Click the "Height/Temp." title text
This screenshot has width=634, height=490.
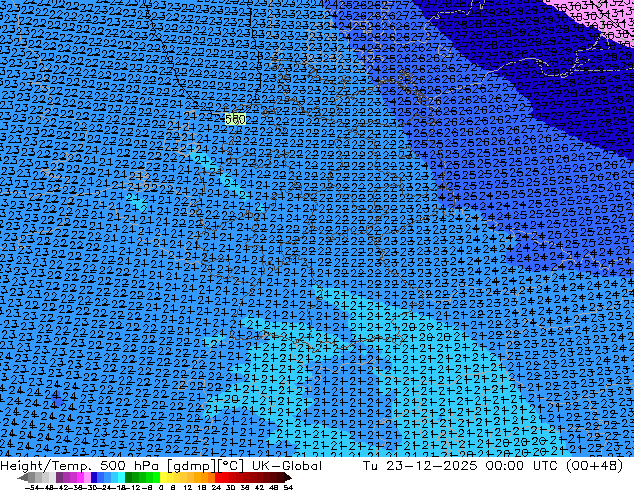48,466
